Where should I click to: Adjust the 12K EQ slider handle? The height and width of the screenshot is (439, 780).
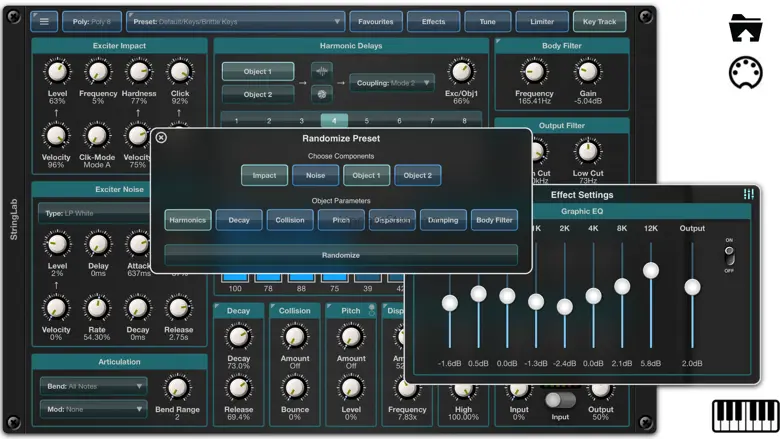(x=651, y=271)
